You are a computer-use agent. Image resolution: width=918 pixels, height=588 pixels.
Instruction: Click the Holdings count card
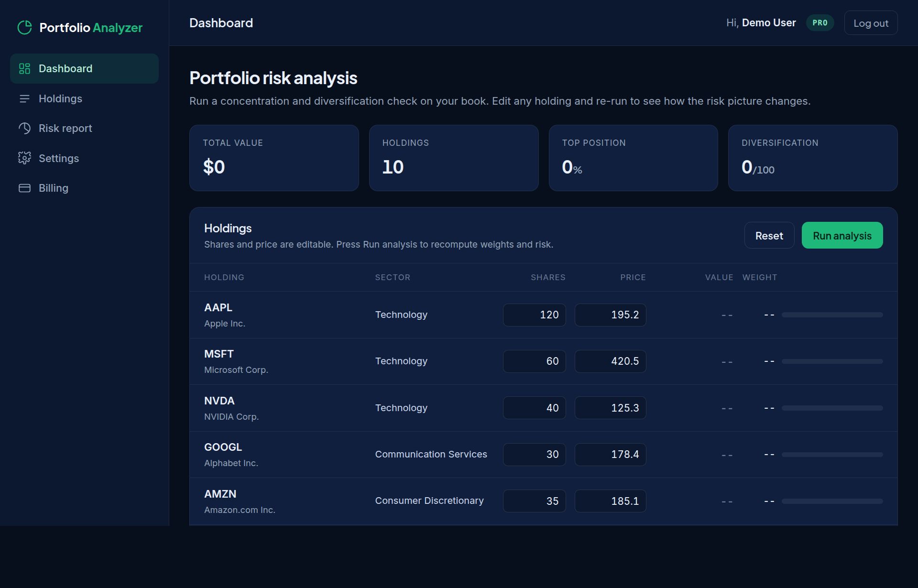454,158
